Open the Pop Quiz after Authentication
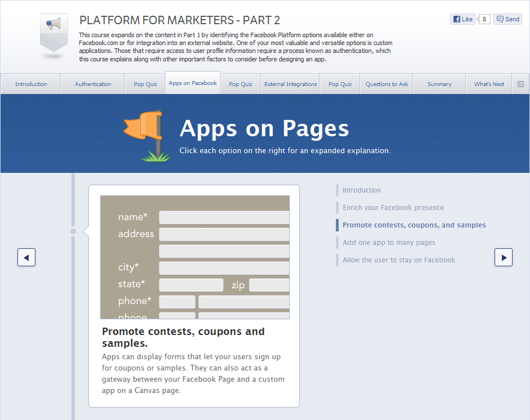The width and height of the screenshot is (530, 420). (x=145, y=84)
